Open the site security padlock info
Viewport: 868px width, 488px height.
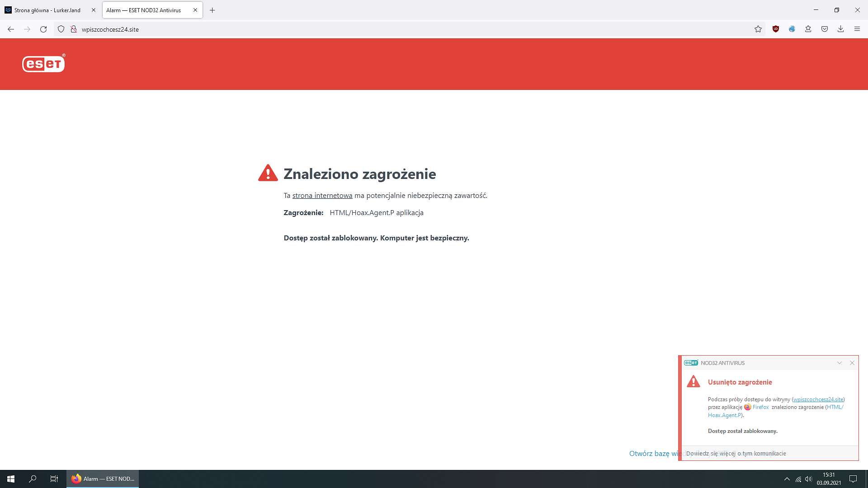point(74,29)
